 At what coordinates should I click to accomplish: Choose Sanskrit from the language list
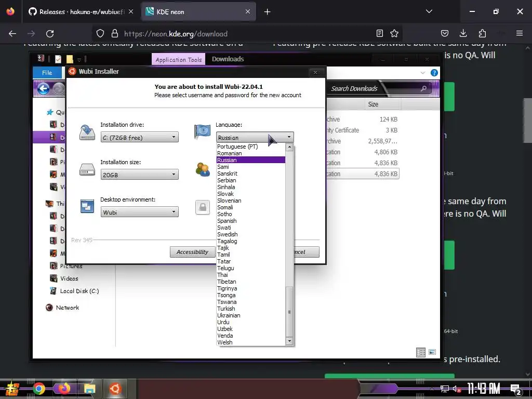(251, 174)
